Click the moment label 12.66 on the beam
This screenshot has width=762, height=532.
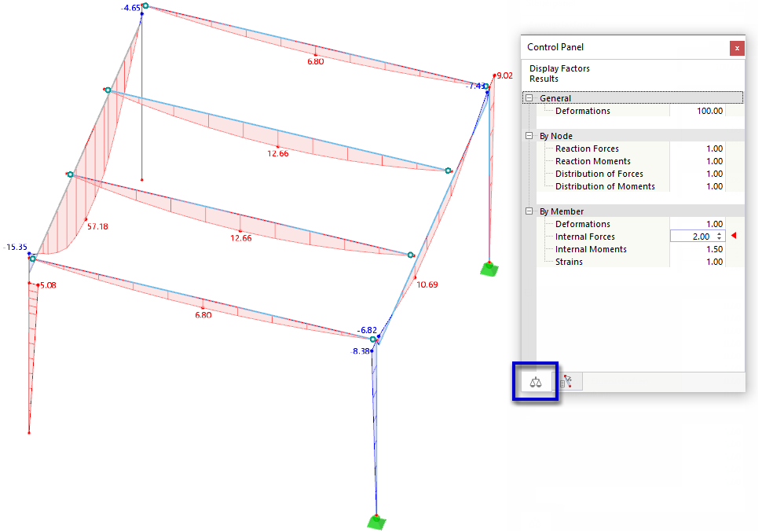[x=277, y=152]
